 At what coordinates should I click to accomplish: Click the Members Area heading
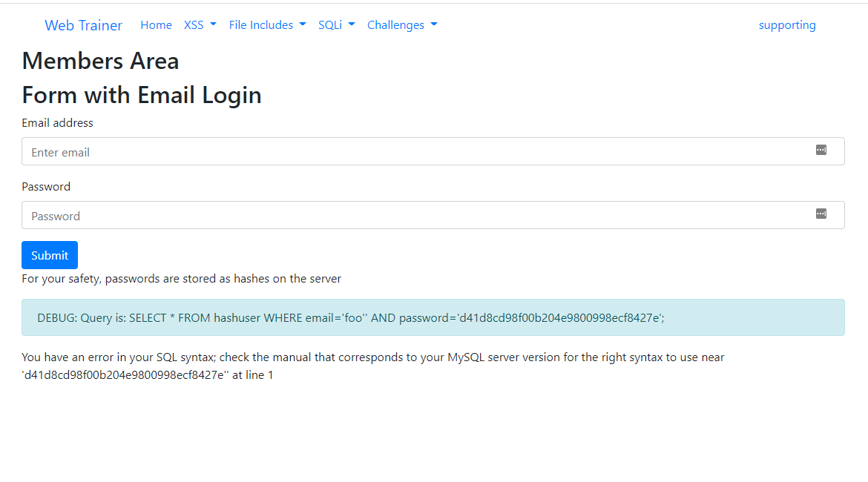[100, 61]
